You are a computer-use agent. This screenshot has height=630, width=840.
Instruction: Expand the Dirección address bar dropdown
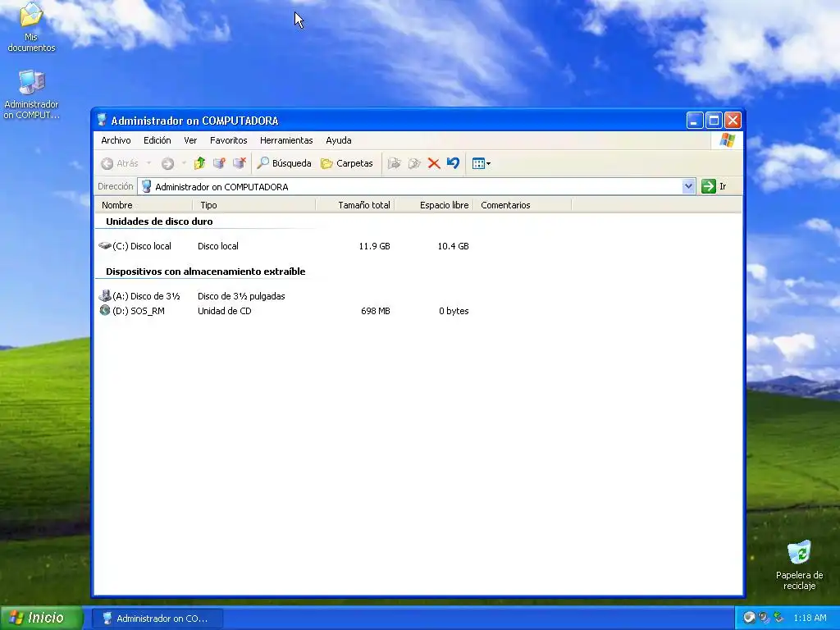688,186
